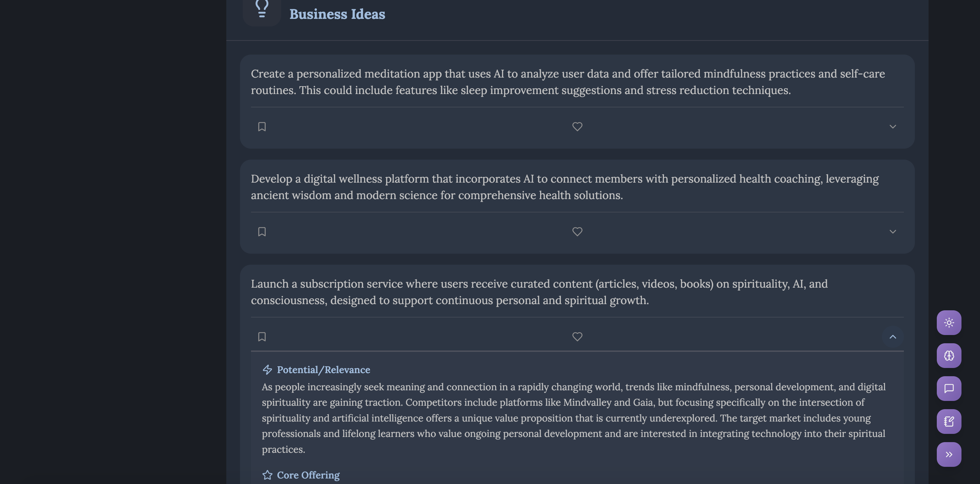Click the Business Ideas heading
The width and height of the screenshot is (980, 484).
[337, 14]
